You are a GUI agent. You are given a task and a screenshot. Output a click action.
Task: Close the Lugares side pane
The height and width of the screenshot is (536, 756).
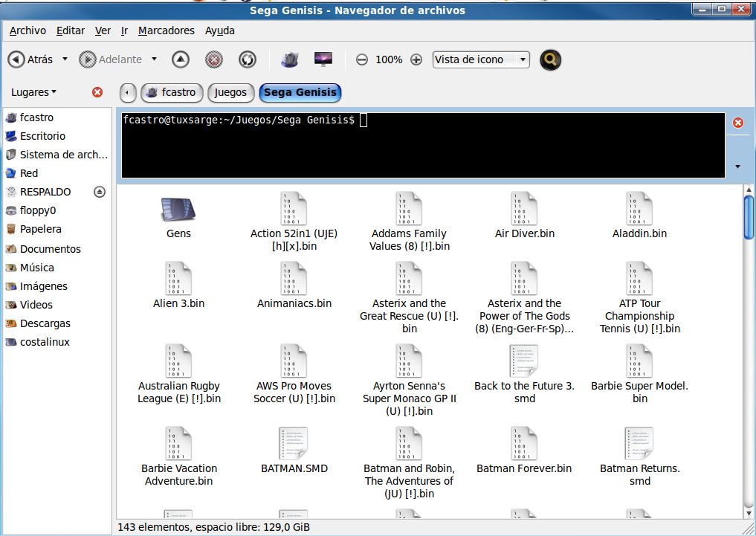[97, 92]
